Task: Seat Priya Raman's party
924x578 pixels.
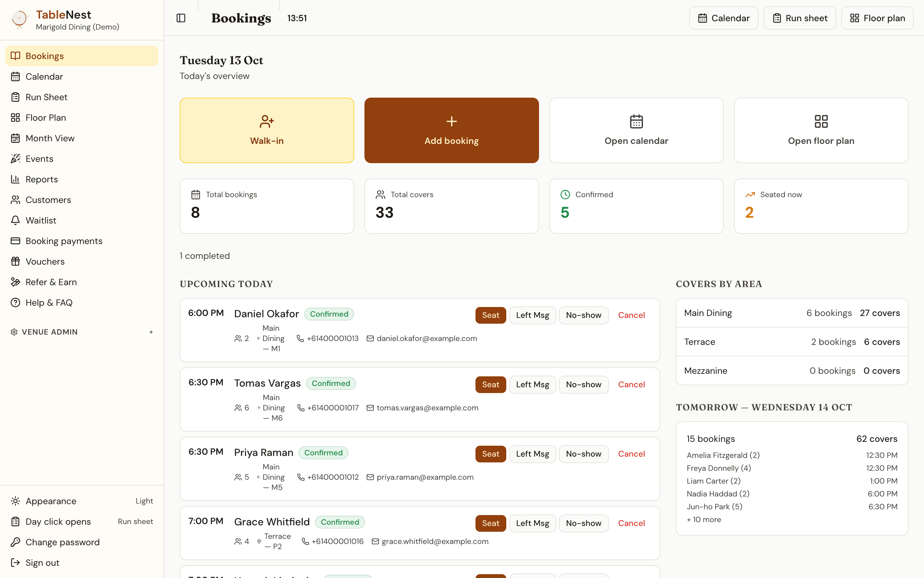Action: [x=490, y=454]
